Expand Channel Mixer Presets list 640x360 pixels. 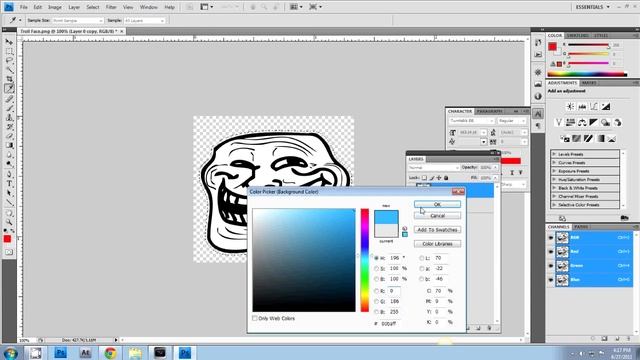[554, 196]
